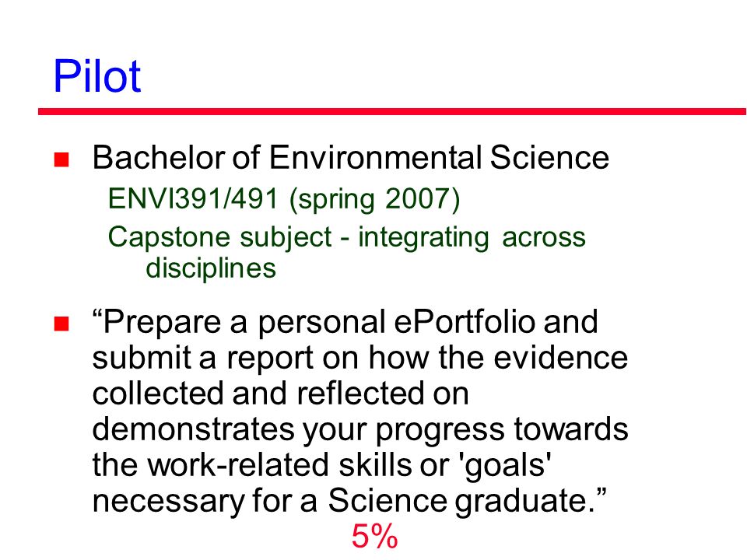Click the word "Science" in first bullet
The width and height of the screenshot is (747, 560).
550,158
